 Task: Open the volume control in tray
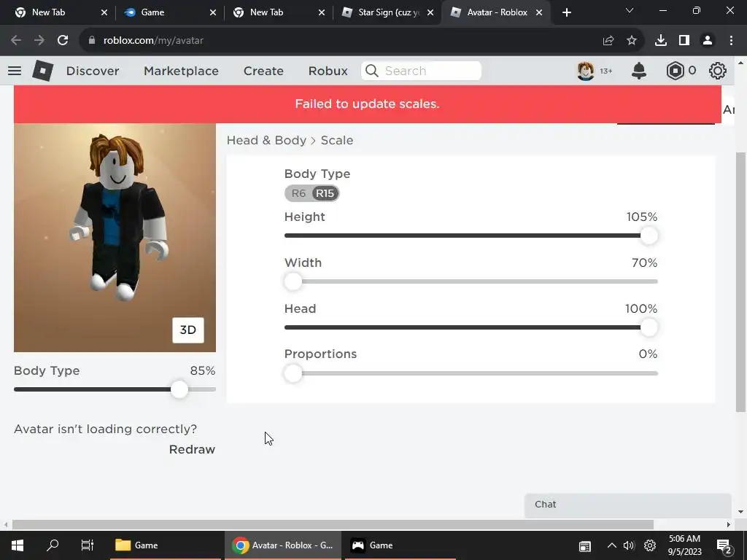click(630, 545)
